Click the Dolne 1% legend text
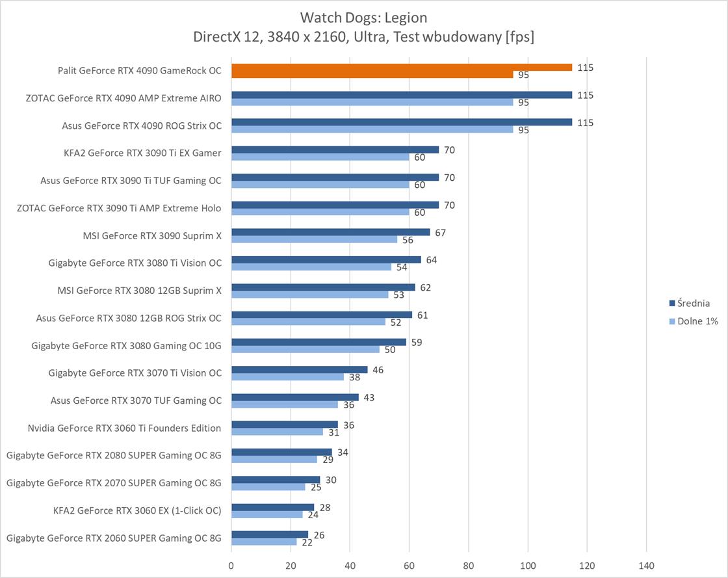Screen dimensions: 728x578 pyautogui.click(x=698, y=321)
